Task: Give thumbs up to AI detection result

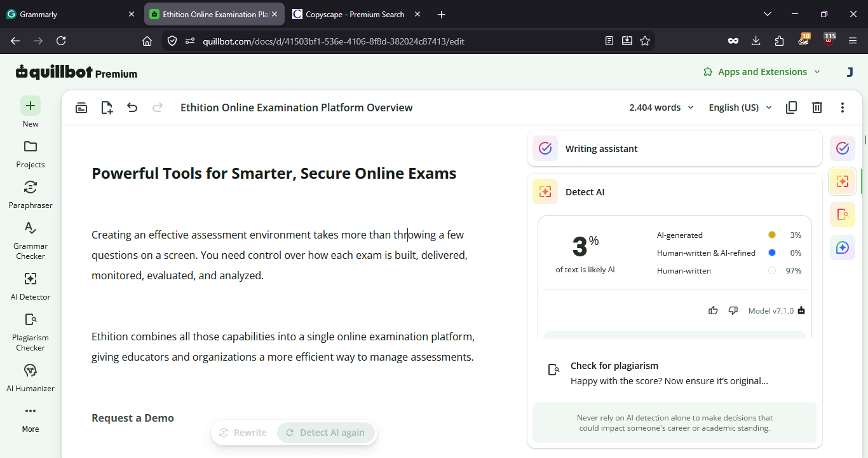Action: tap(713, 310)
